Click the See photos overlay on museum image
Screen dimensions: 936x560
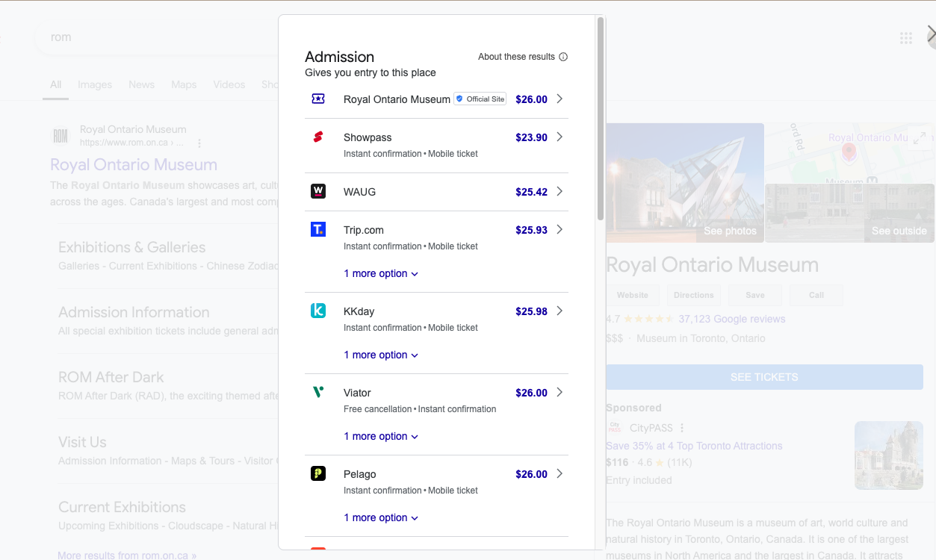pyautogui.click(x=730, y=231)
